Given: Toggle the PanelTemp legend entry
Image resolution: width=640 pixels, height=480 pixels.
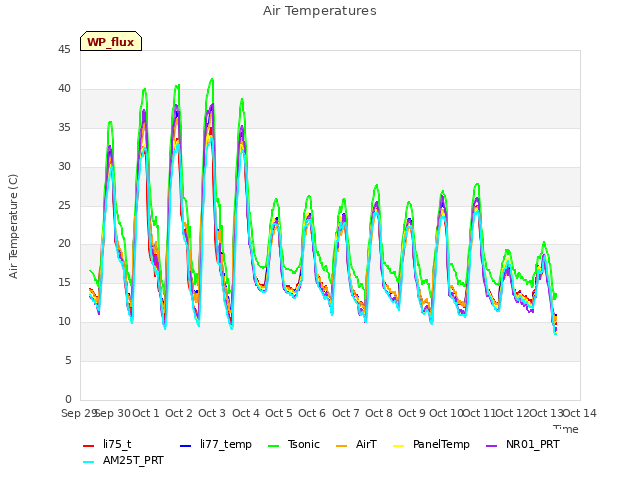Looking at the screenshot, I should 431,444.
